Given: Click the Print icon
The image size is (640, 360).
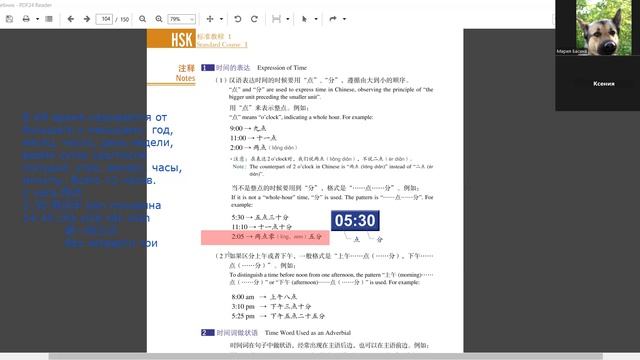Looking at the screenshot, I should (26, 19).
